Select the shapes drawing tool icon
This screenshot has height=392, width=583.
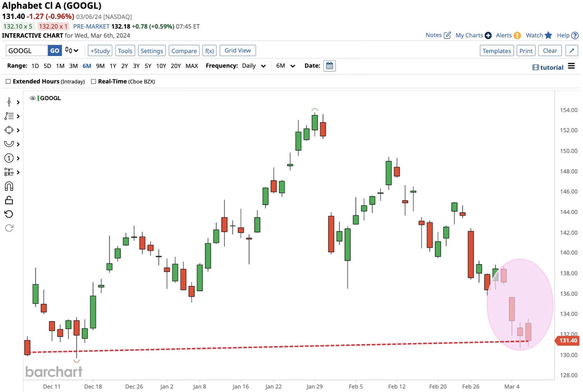(9, 130)
